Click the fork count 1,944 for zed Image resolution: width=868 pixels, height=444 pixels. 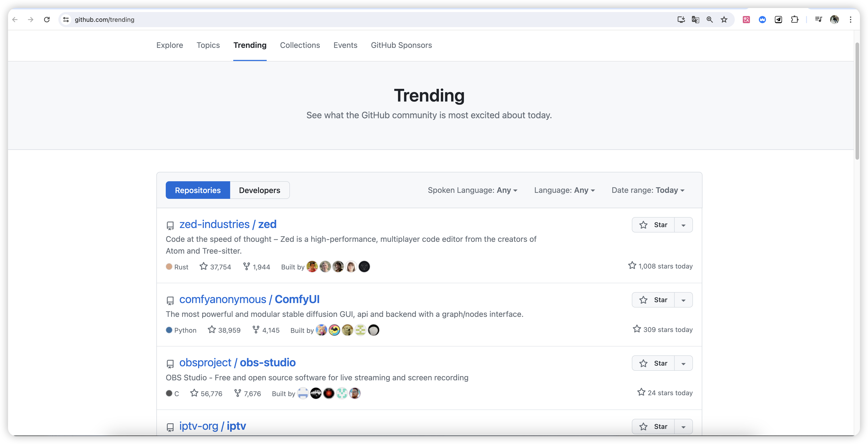[x=257, y=267]
